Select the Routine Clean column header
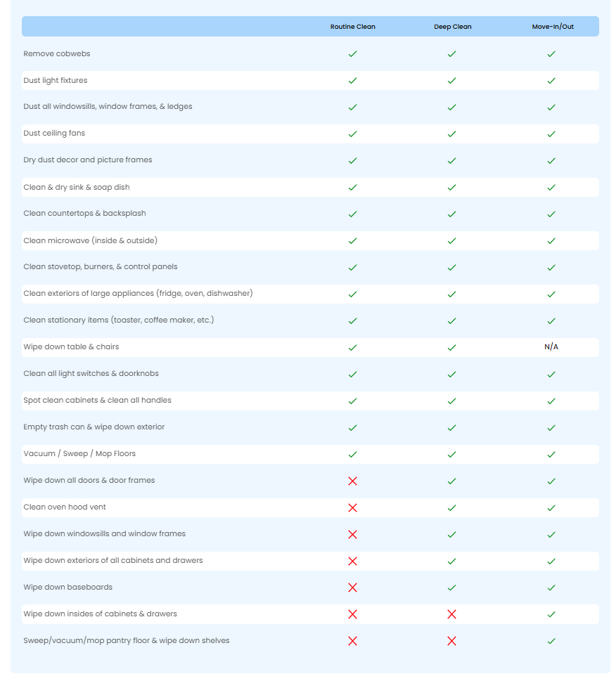 pyautogui.click(x=352, y=27)
